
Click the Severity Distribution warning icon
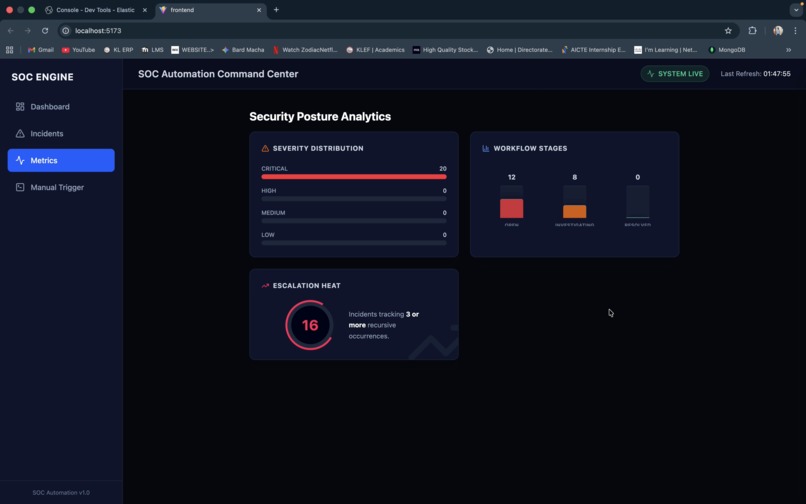click(265, 148)
